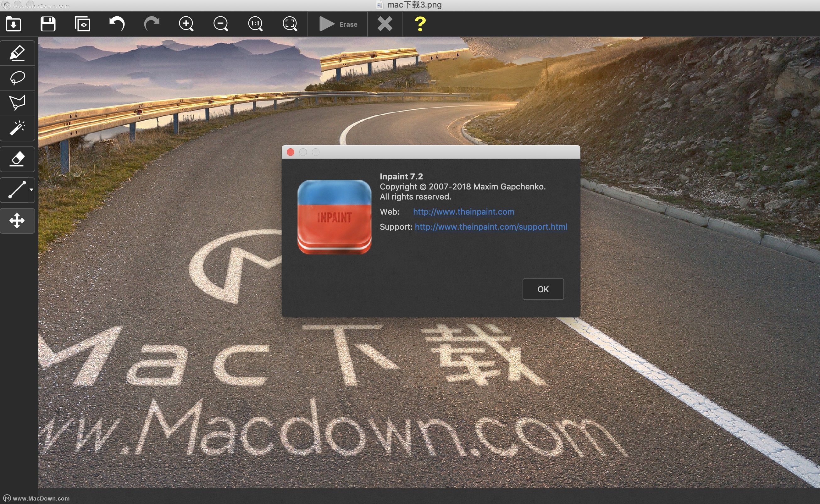Click the 'All rights reserved.' text

(x=415, y=197)
